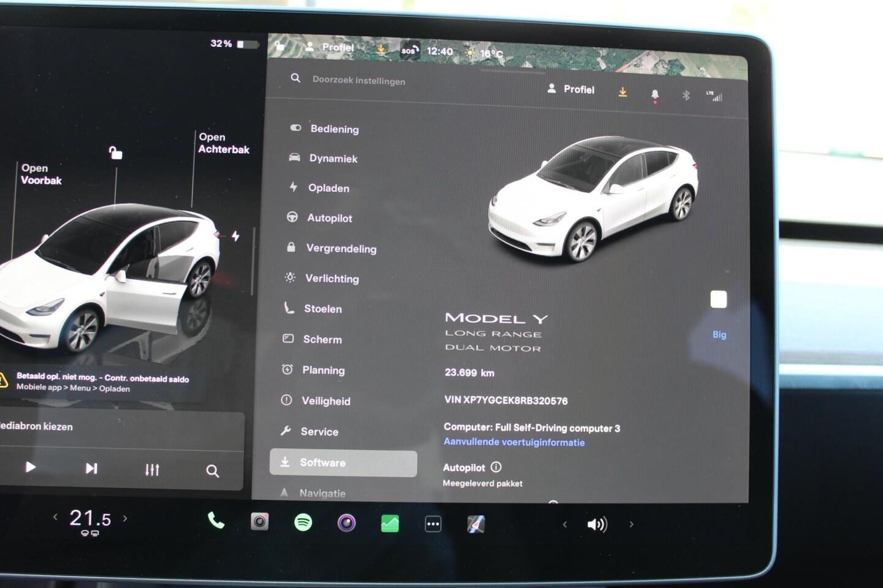Tap the SOS emergency icon

point(409,50)
